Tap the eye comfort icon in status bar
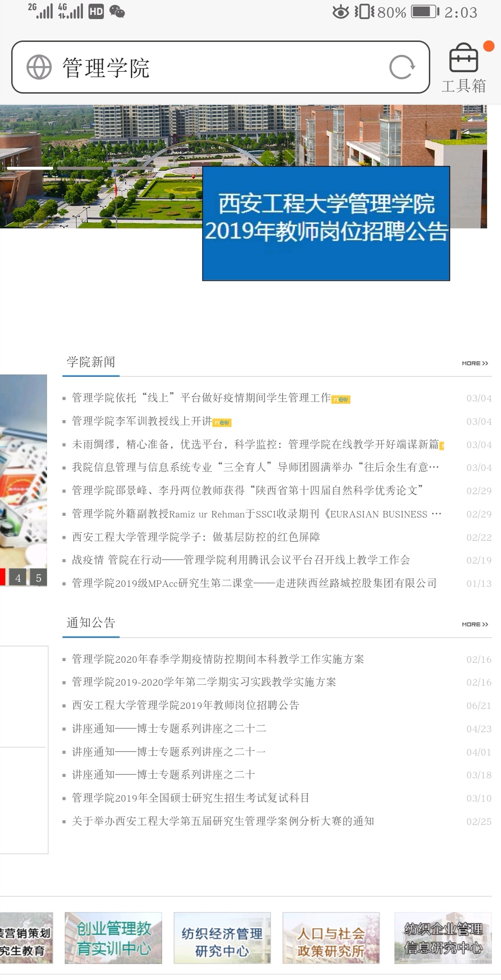Viewport: 501px width, 980px height. point(341,12)
